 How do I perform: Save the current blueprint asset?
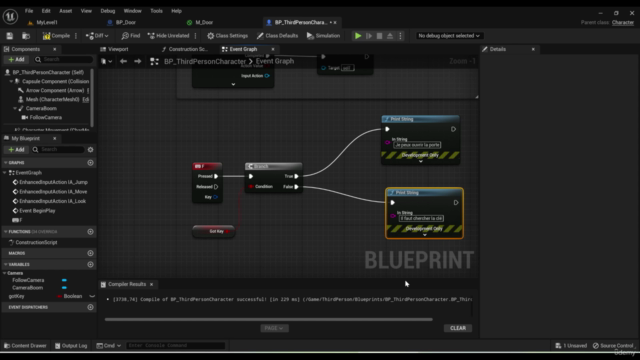(9, 36)
